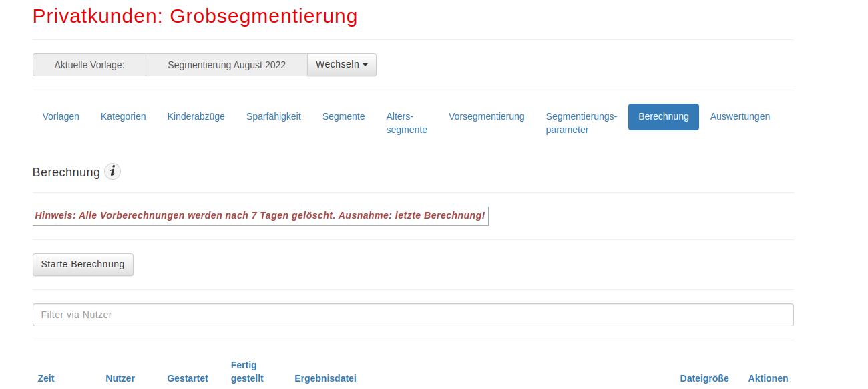Click the Aktionen column header
This screenshot has width=868, height=389.
coord(768,378)
